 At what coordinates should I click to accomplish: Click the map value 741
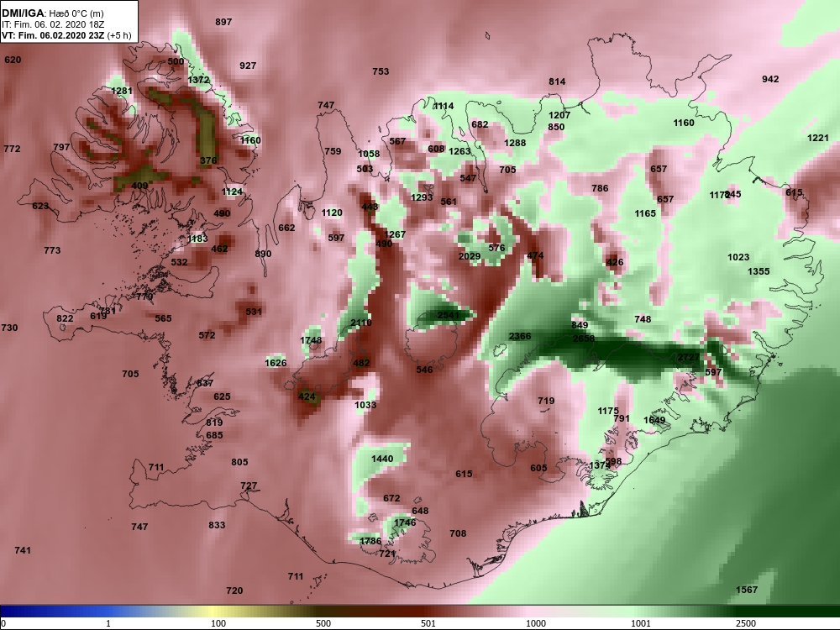click(x=23, y=551)
